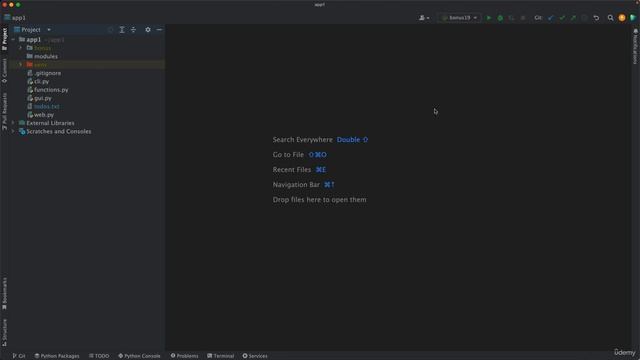
Task: Select functions.py in project tree
Action: point(51,90)
